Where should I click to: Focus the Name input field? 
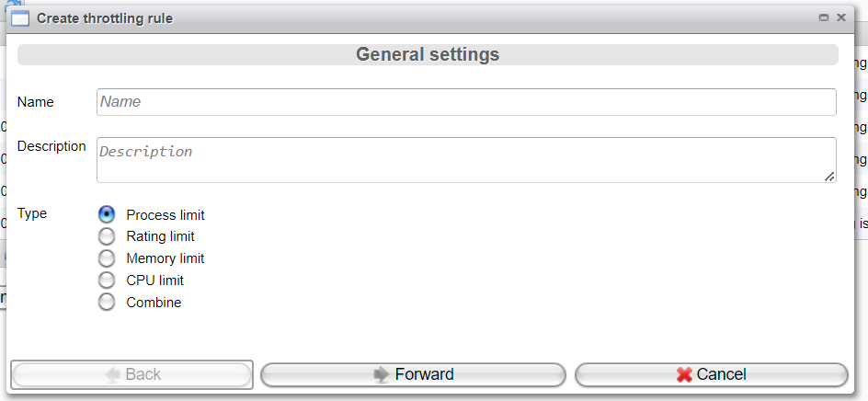(466, 102)
